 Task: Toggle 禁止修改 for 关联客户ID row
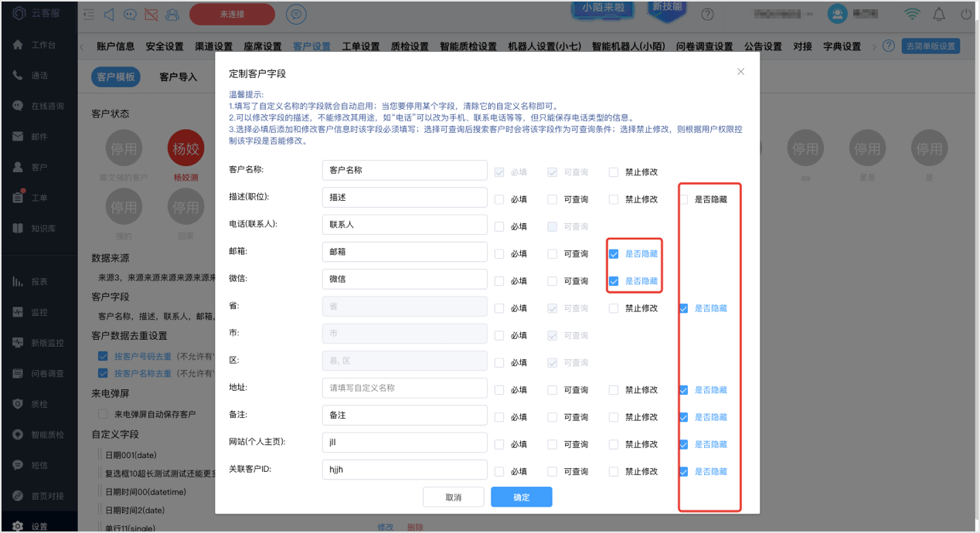(614, 471)
